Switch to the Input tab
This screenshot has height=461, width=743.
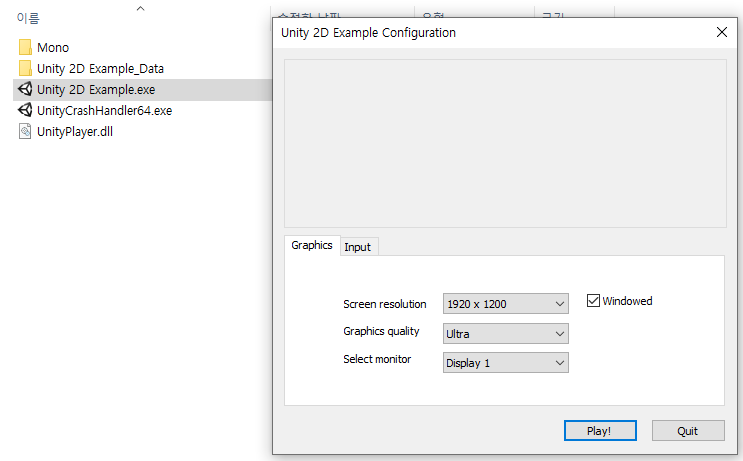pyautogui.click(x=358, y=247)
